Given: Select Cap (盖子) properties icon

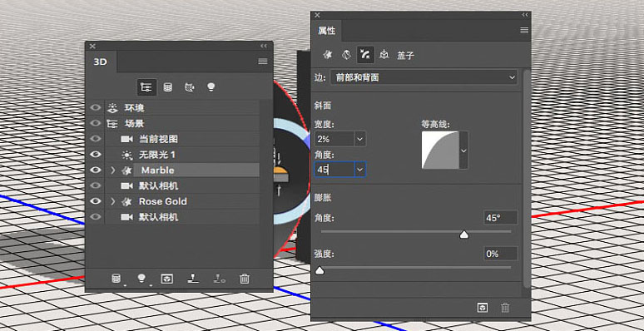Looking at the screenshot, I should pos(365,55).
